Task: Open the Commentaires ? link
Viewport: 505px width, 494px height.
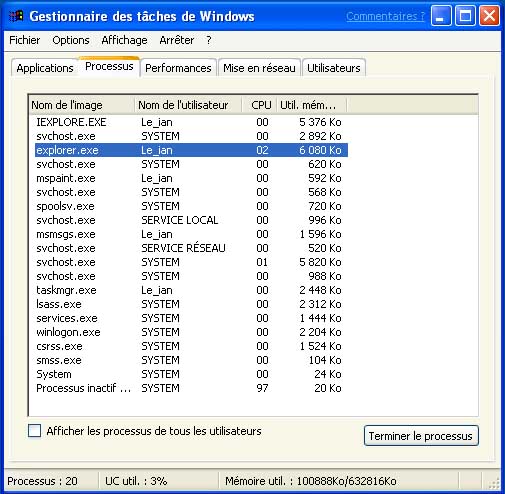Action: [x=385, y=16]
